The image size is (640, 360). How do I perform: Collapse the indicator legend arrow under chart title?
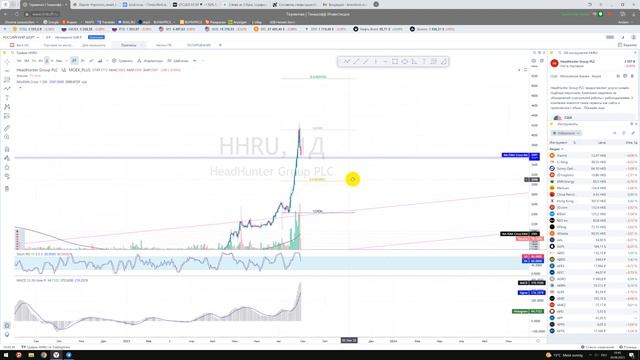20,87
